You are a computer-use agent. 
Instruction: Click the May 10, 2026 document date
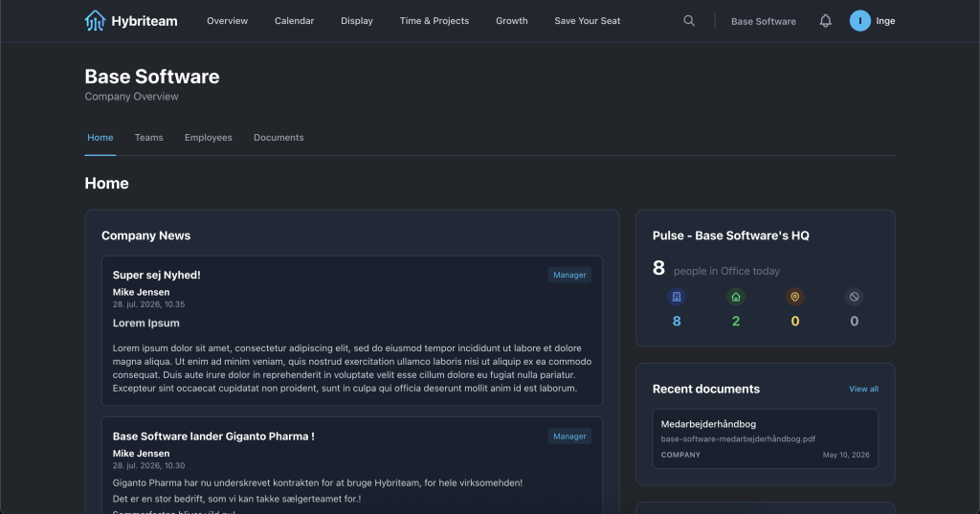846,456
